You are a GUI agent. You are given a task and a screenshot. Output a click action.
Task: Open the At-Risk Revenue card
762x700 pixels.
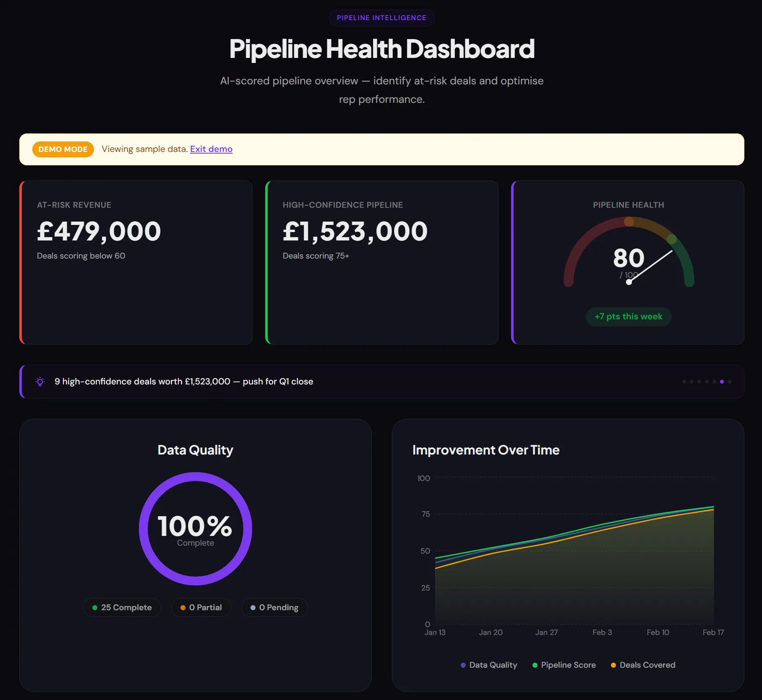pyautogui.click(x=136, y=263)
